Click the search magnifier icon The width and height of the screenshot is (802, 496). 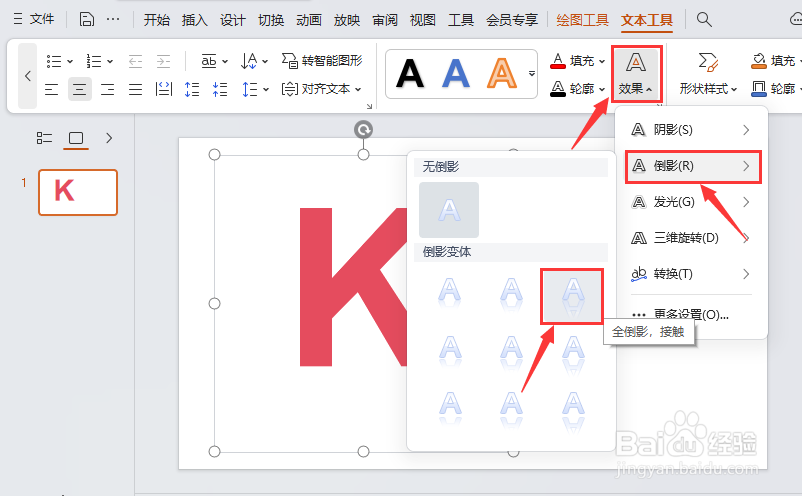click(x=704, y=19)
